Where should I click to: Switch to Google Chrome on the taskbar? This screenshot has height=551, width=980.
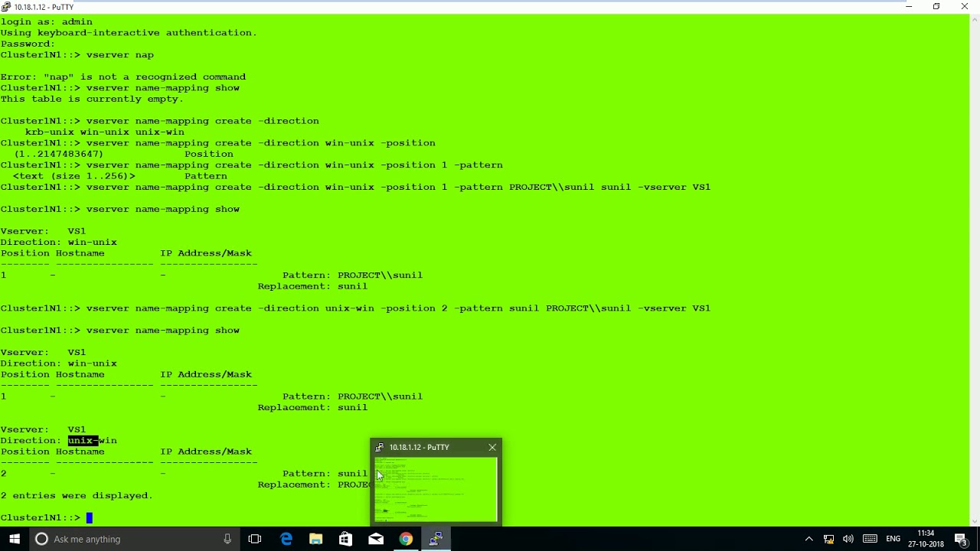tap(406, 539)
